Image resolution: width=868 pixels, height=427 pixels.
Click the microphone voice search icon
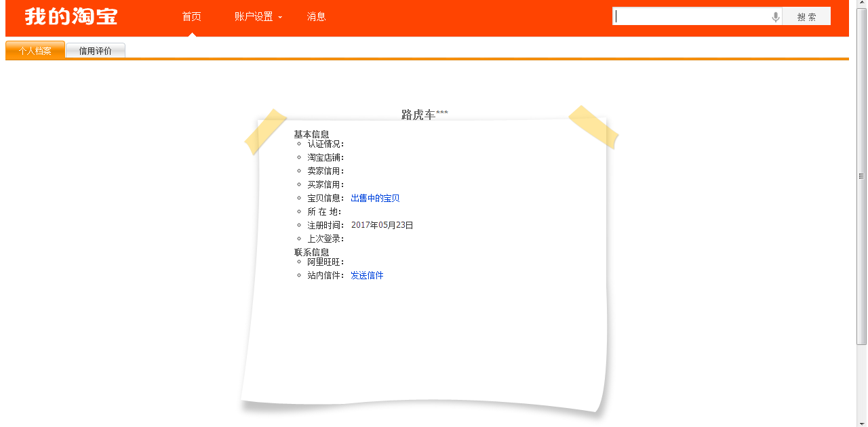tap(776, 17)
